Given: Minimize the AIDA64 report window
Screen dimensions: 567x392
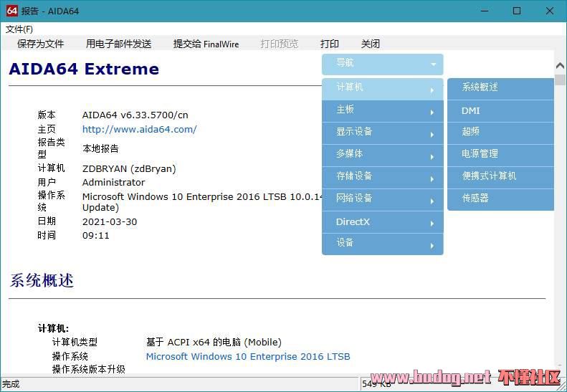Looking at the screenshot, I should point(485,11).
